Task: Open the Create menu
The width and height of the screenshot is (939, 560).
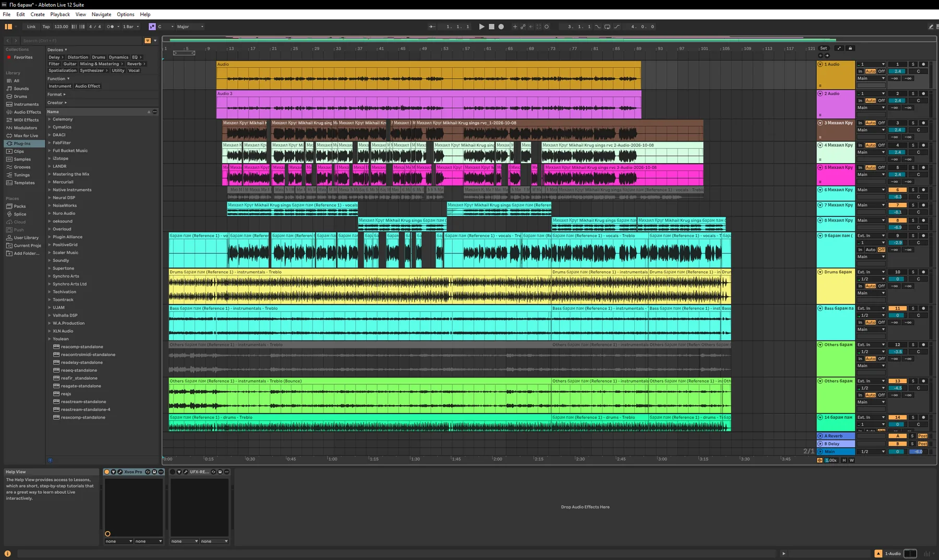Action: (x=38, y=15)
